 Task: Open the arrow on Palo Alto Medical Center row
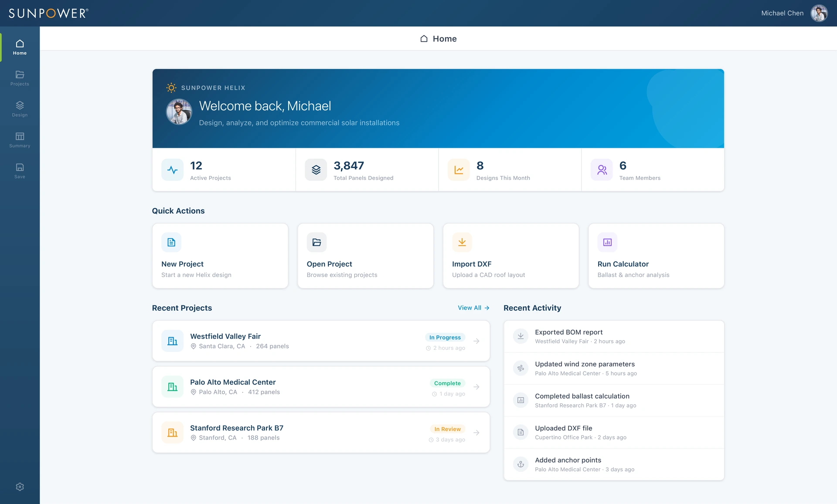click(x=476, y=387)
